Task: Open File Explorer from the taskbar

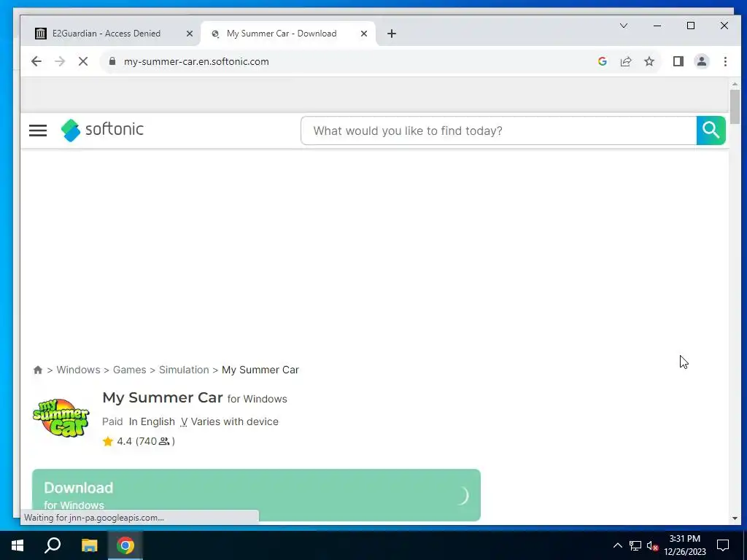Action: [x=89, y=545]
